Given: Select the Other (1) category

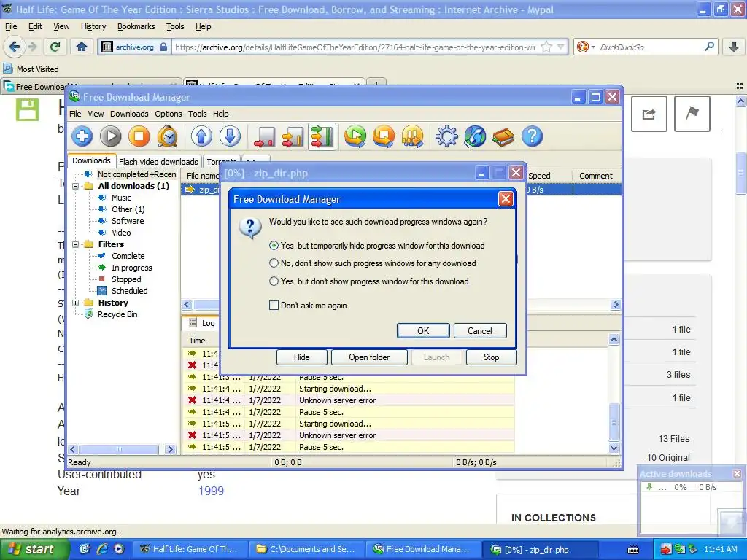Looking at the screenshot, I should tap(128, 209).
